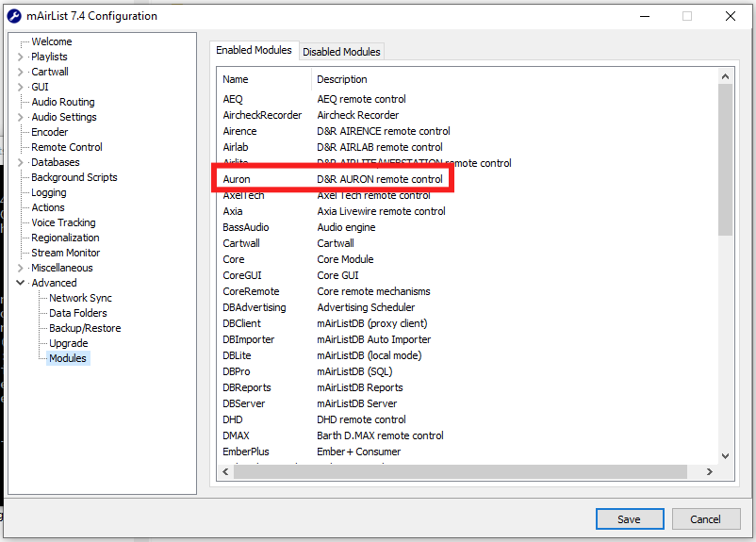
Task: Select the DMAX module row
Action: pos(468,435)
